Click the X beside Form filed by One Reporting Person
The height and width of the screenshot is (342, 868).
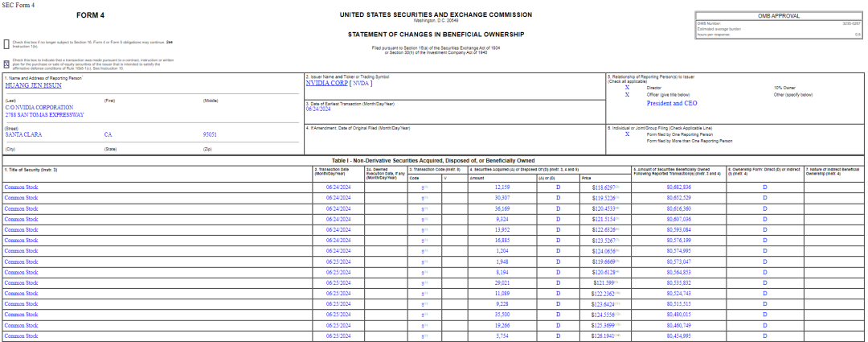[x=627, y=134]
